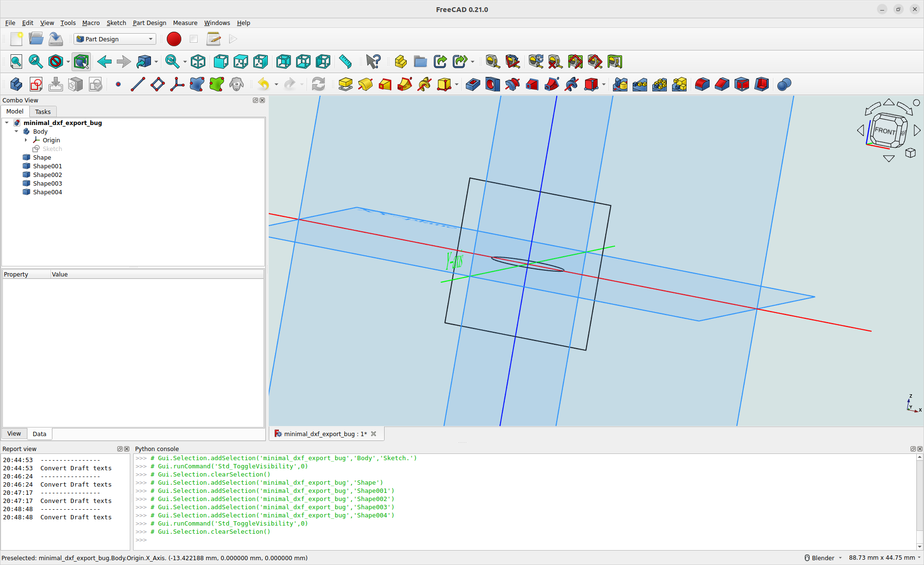Select the Create sketch tool
This screenshot has height=565, width=924.
pos(36,84)
